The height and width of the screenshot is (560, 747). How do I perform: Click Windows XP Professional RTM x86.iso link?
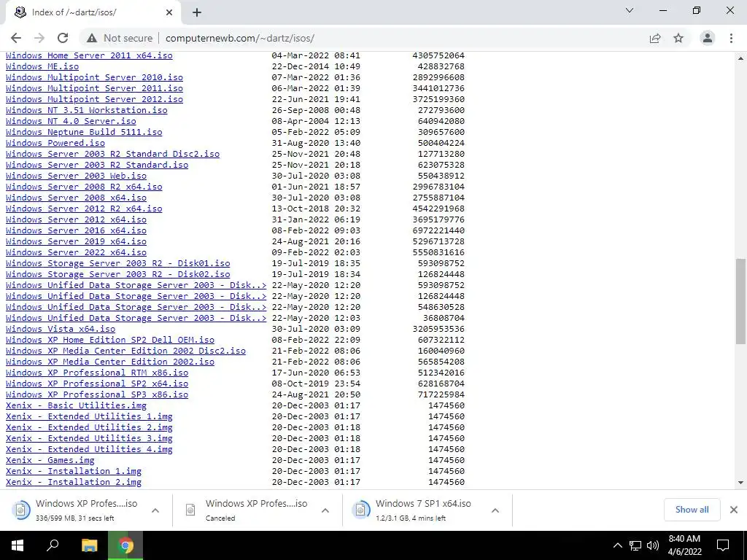(97, 373)
